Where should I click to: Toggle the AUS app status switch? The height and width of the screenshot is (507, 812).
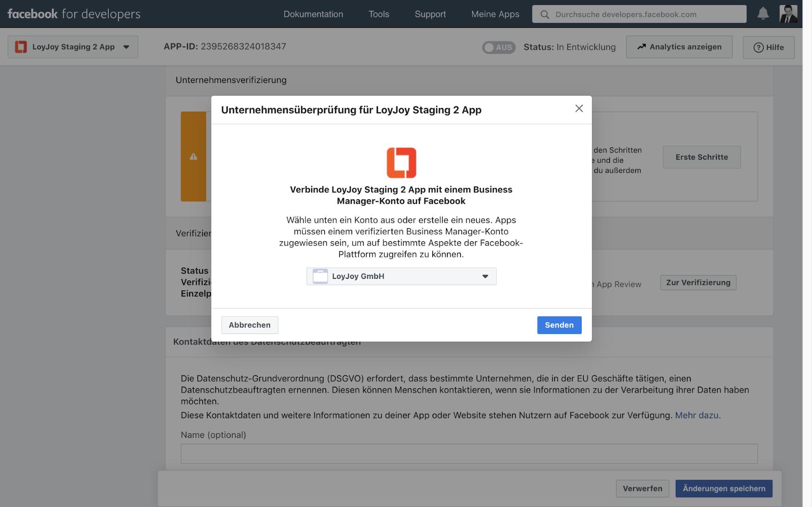coord(498,47)
